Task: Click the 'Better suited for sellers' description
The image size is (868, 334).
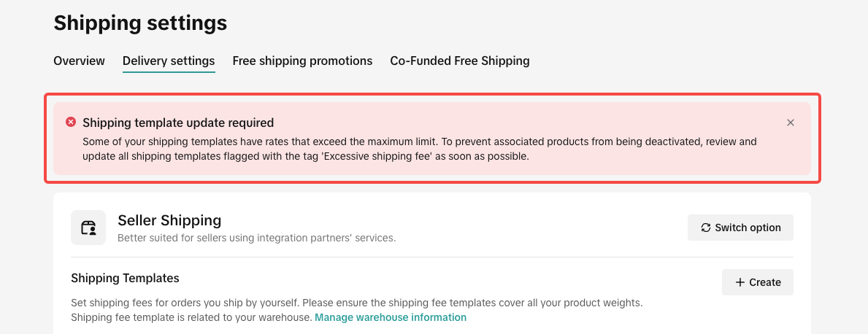Action: point(256,238)
